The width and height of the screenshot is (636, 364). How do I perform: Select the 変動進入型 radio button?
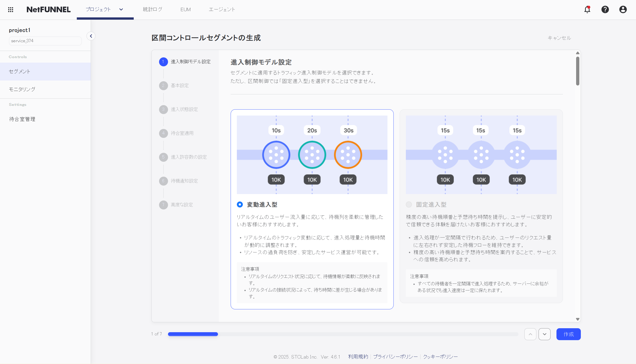click(240, 204)
